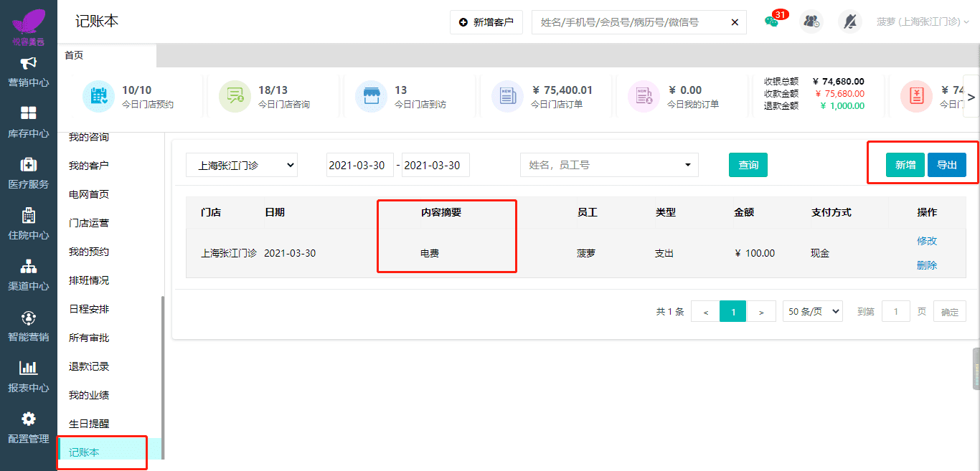Click the customer group icon in header
Image resolution: width=980 pixels, height=471 pixels.
click(x=811, y=22)
